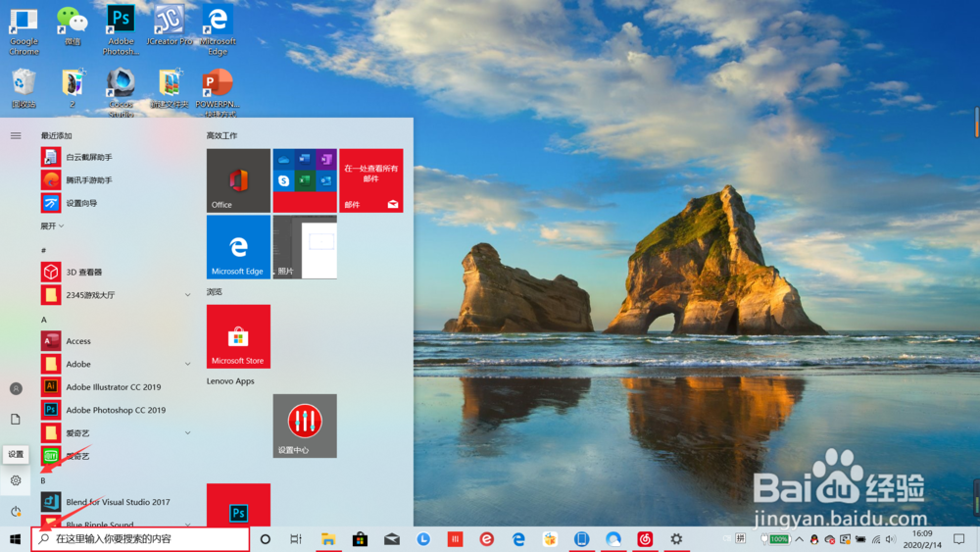
Task: Select the Recycle Bin desktop icon
Action: [24, 88]
